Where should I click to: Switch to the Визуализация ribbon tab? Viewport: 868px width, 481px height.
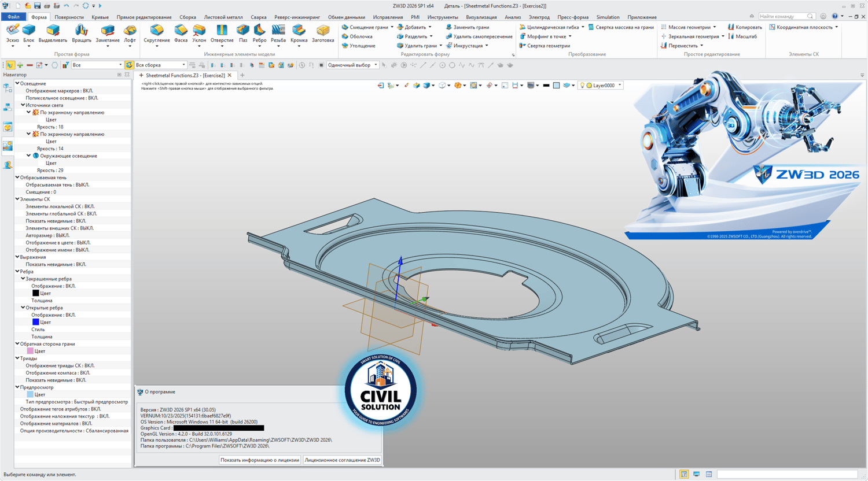(x=481, y=17)
